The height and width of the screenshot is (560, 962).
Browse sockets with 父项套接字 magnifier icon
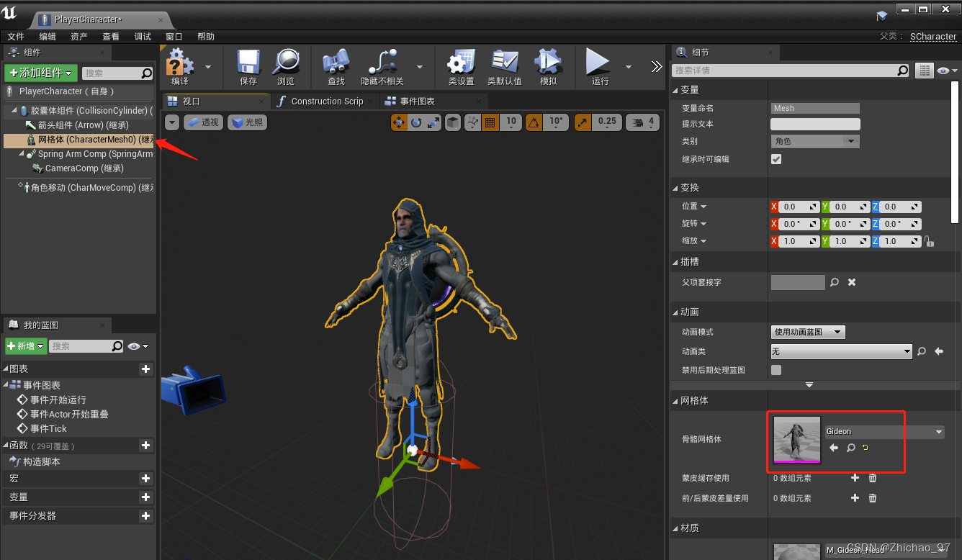click(835, 282)
